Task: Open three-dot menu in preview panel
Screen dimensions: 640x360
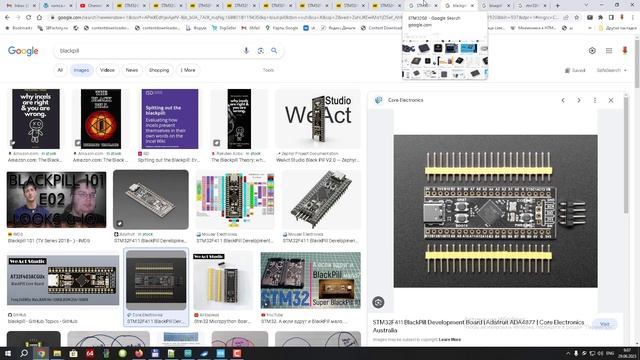Action: (x=595, y=100)
